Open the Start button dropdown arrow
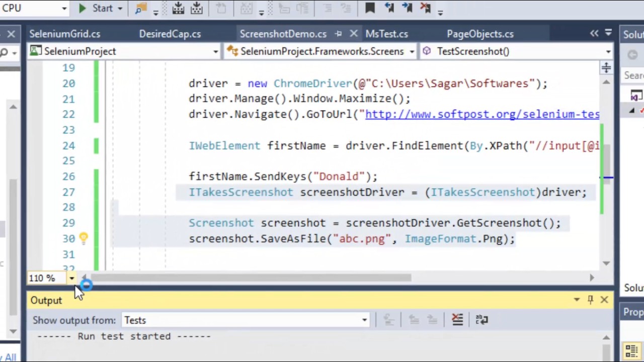Image resolution: width=644 pixels, height=362 pixels. tap(120, 9)
